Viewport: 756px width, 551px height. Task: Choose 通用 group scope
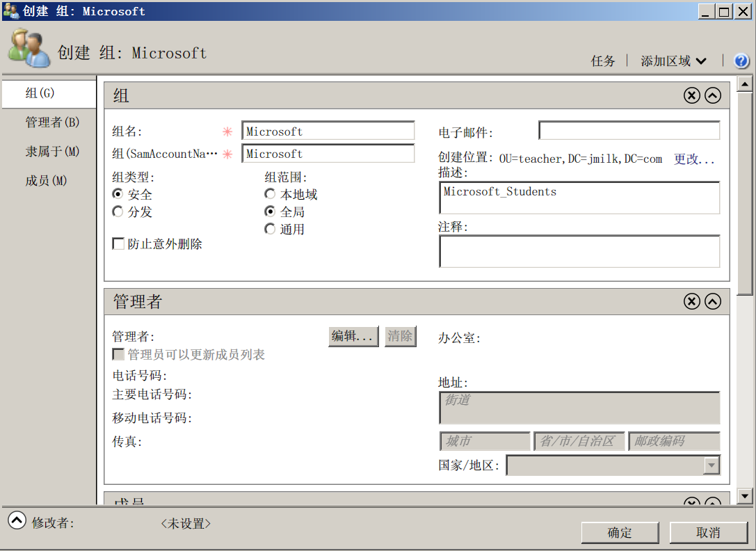pyautogui.click(x=270, y=229)
